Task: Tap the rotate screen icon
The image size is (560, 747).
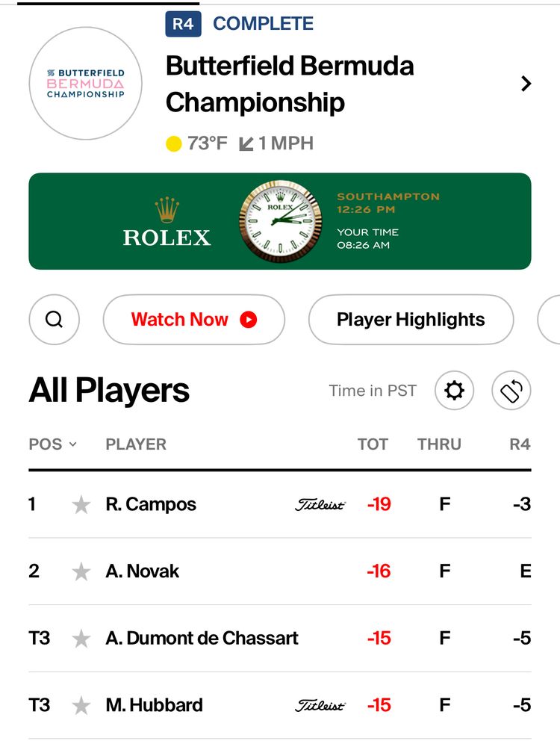Action: [x=511, y=391]
